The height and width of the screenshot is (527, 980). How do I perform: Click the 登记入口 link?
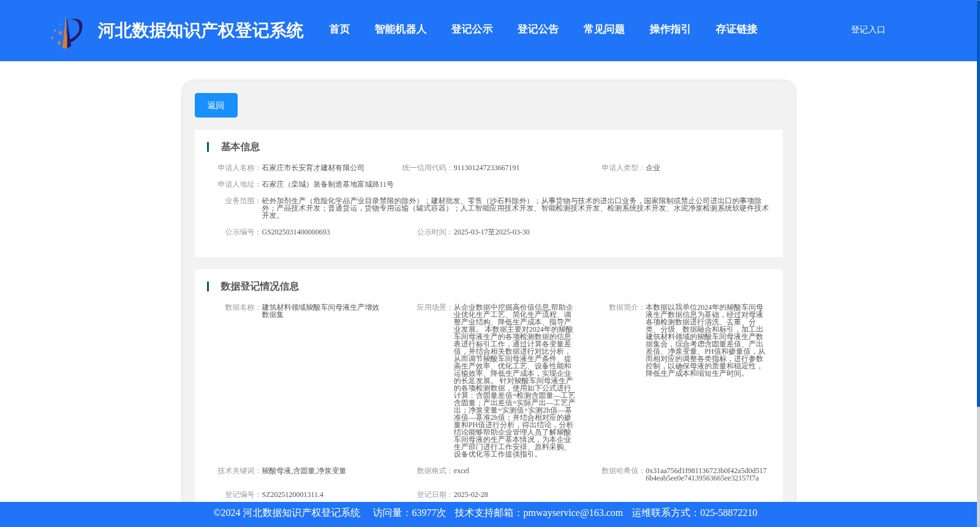click(x=868, y=29)
